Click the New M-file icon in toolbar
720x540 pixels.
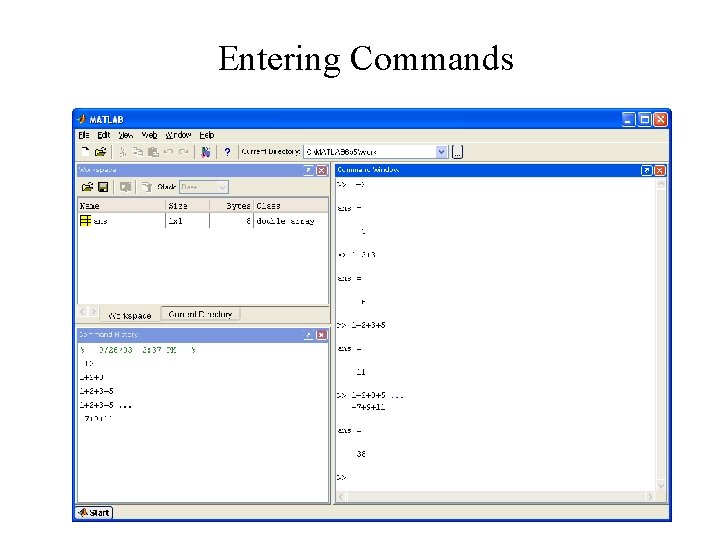click(x=85, y=152)
